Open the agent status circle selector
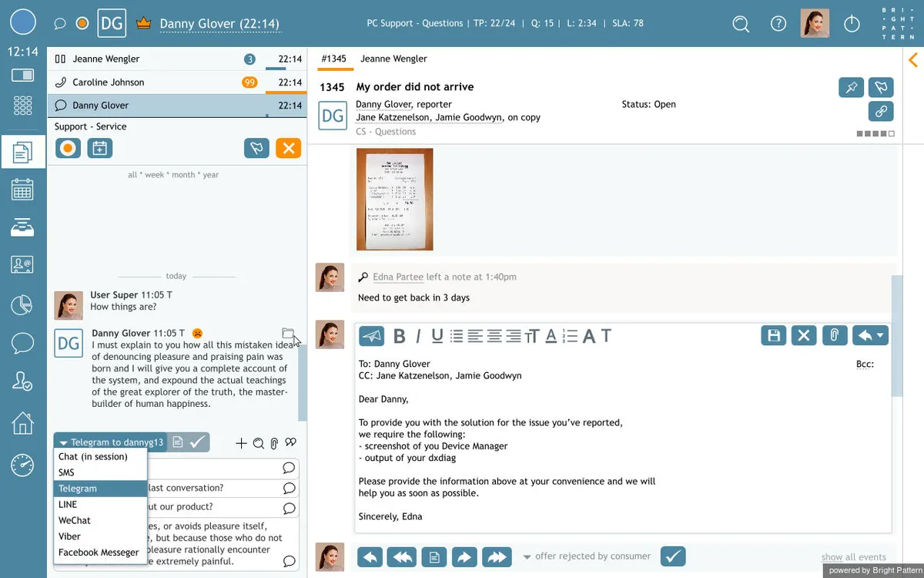 (x=23, y=22)
